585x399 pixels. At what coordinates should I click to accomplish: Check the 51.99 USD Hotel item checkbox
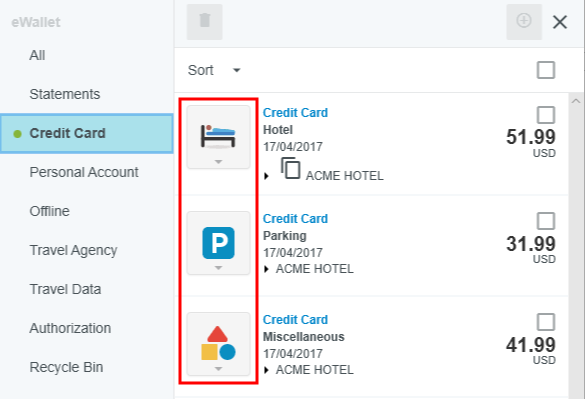[546, 115]
